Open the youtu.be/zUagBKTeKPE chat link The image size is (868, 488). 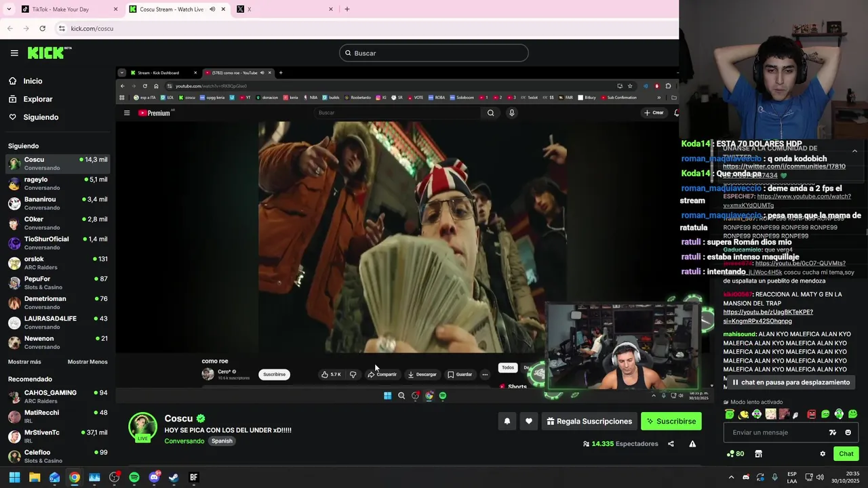pos(768,317)
